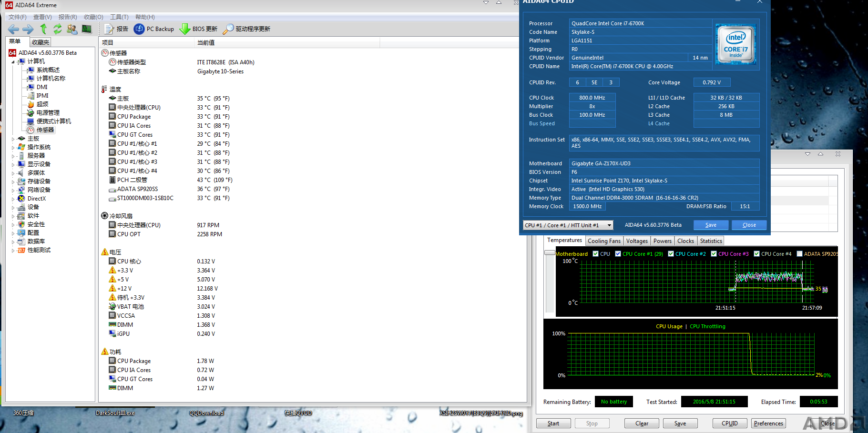Screen dimensions: 868x433
Task: Toggle ADATA SP920SS checkbox
Action: pos(799,254)
